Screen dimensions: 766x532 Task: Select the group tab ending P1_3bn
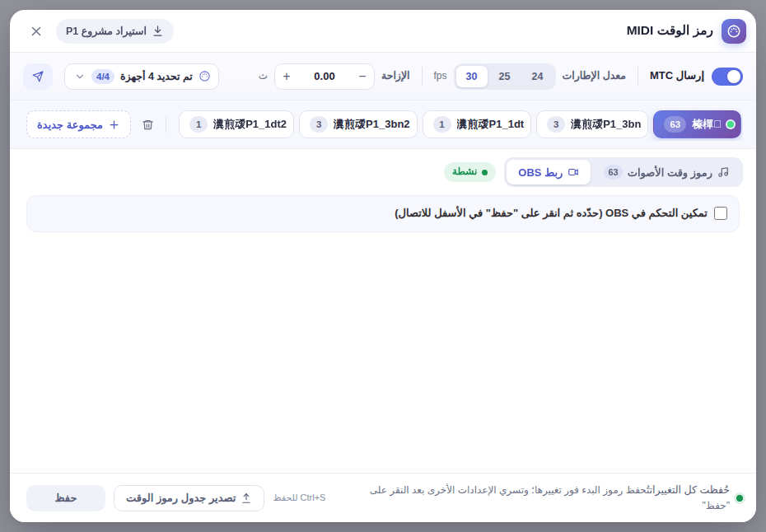(592, 124)
